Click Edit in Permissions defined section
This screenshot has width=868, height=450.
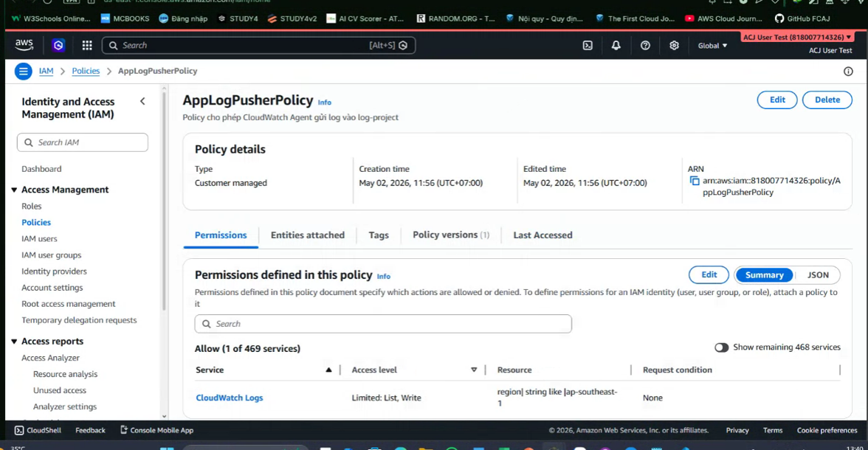click(709, 274)
